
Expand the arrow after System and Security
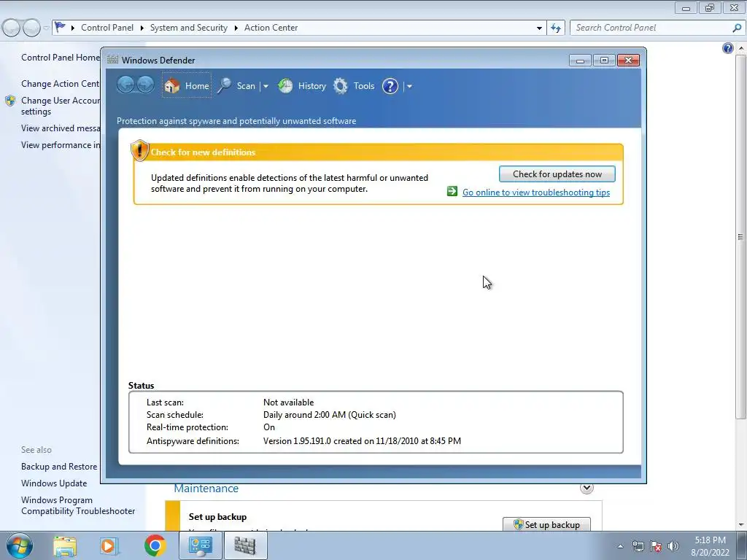tap(236, 28)
